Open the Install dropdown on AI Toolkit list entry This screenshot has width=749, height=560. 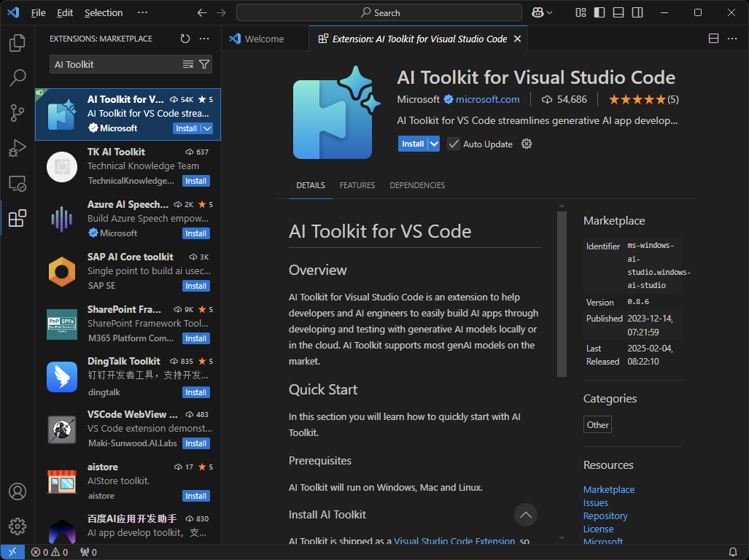(x=209, y=128)
